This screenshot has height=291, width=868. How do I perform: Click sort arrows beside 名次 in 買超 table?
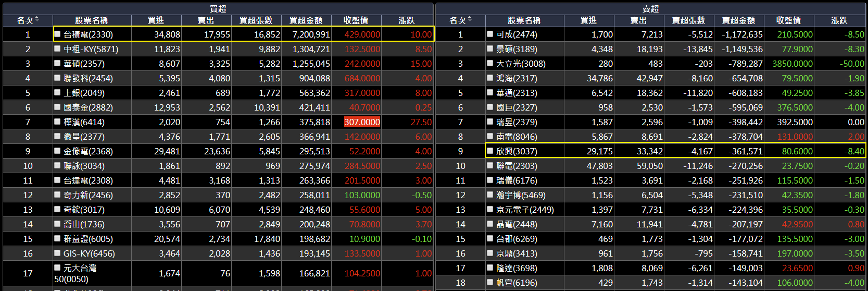pyautogui.click(x=37, y=19)
